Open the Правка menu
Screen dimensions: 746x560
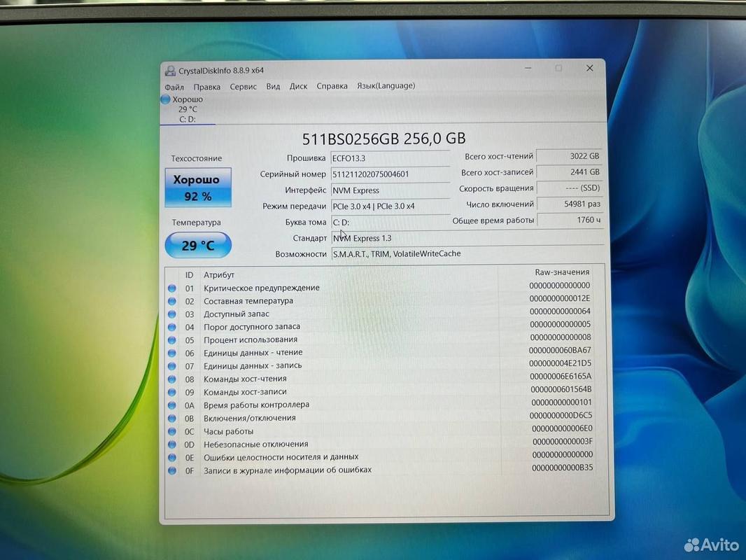point(206,87)
